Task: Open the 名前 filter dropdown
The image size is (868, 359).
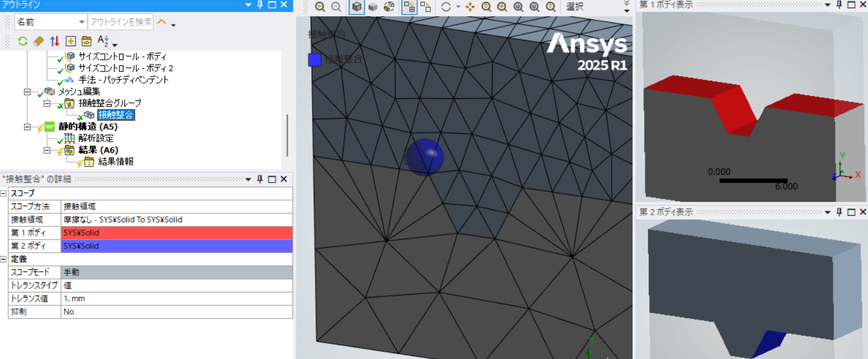Action: (x=81, y=22)
